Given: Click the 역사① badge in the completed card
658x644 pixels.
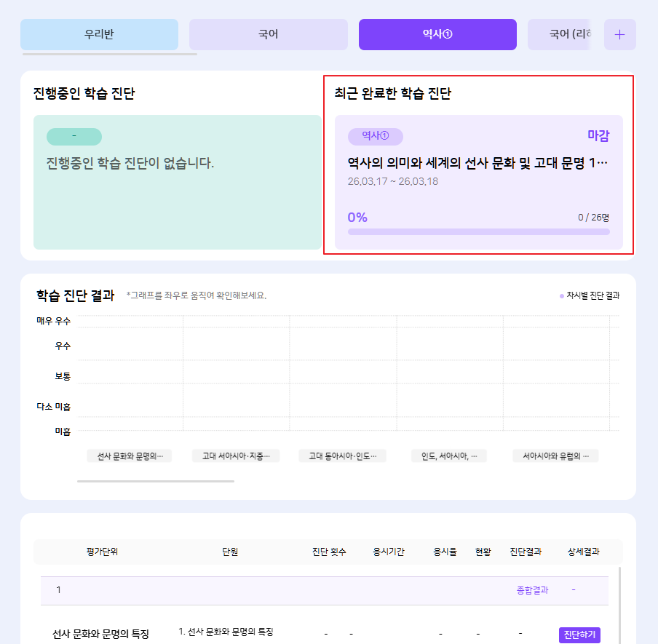Looking at the screenshot, I should click(376, 136).
